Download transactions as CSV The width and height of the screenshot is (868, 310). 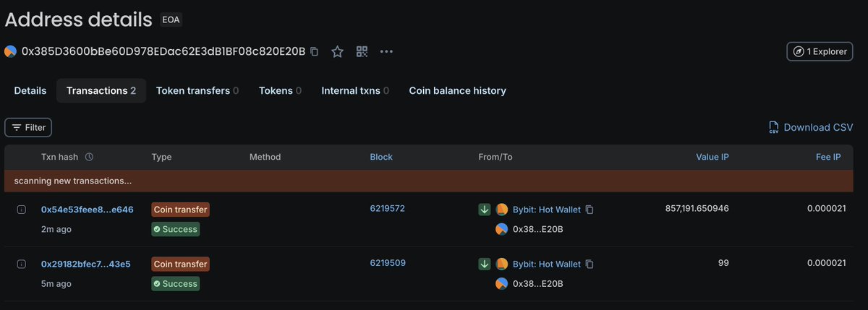tap(811, 127)
